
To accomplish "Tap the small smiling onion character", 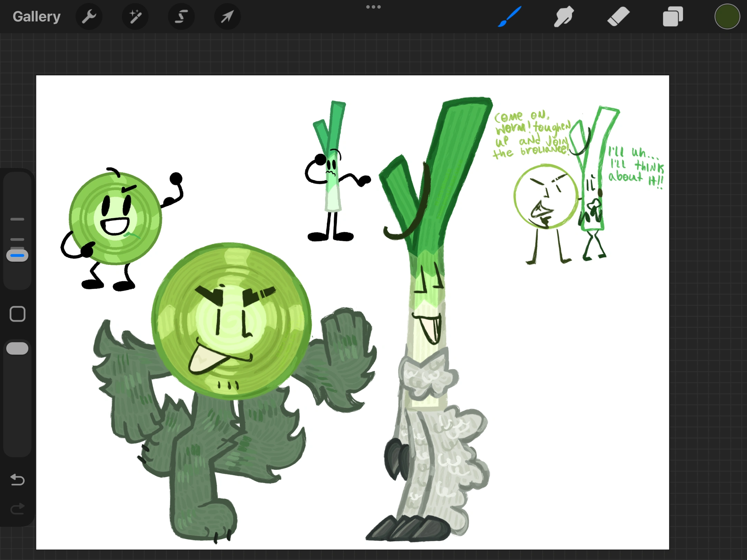I will 115,218.
